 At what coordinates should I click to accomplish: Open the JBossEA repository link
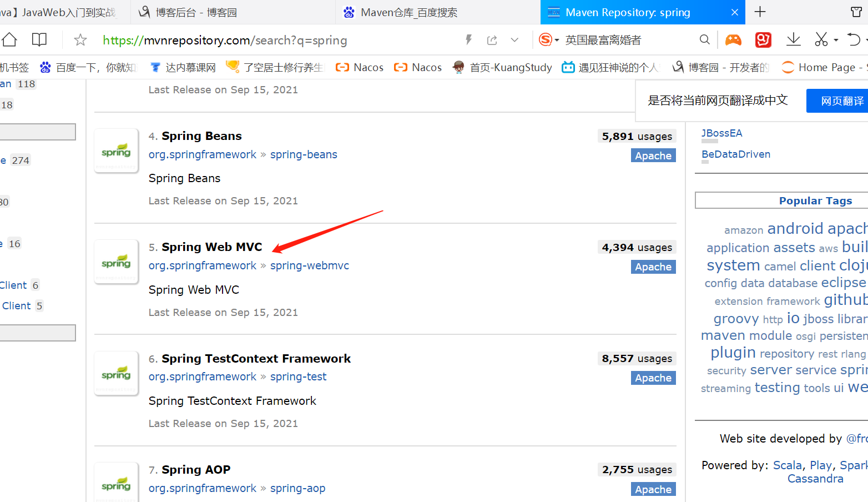click(x=721, y=133)
